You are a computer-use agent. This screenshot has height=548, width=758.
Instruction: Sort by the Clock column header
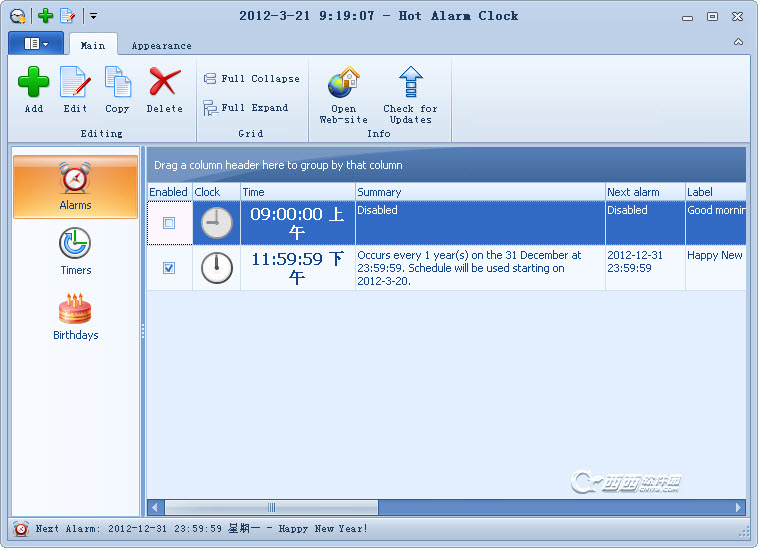coord(216,192)
